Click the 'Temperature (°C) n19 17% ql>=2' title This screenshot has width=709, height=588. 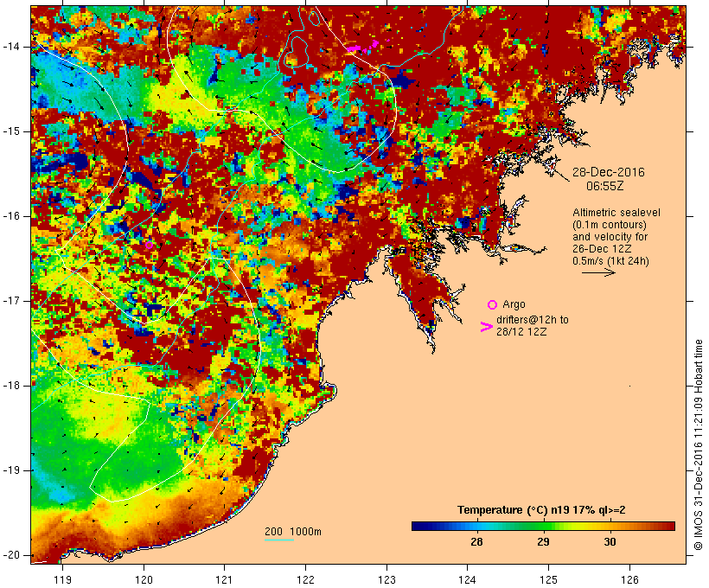click(x=541, y=510)
